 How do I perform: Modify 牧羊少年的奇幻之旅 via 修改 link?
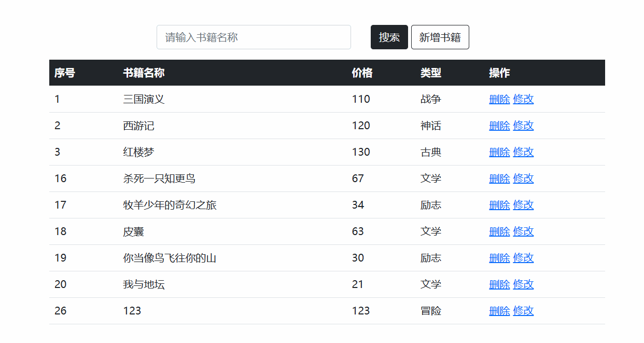523,205
